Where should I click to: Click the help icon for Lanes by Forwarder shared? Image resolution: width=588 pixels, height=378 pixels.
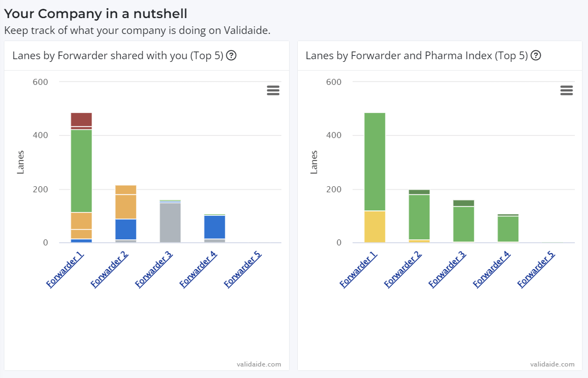231,55
